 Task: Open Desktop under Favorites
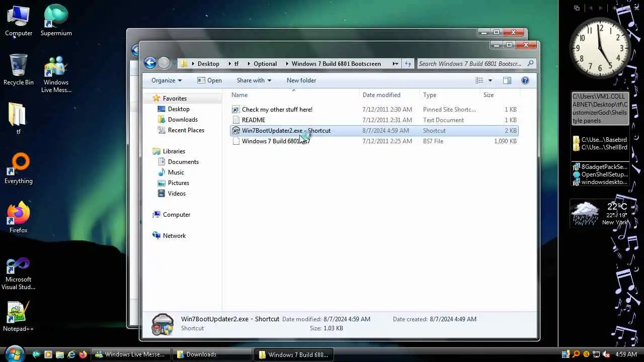click(179, 109)
